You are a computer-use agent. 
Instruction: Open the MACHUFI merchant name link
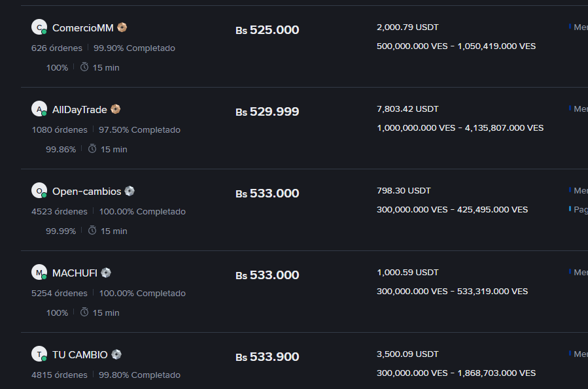[75, 273]
